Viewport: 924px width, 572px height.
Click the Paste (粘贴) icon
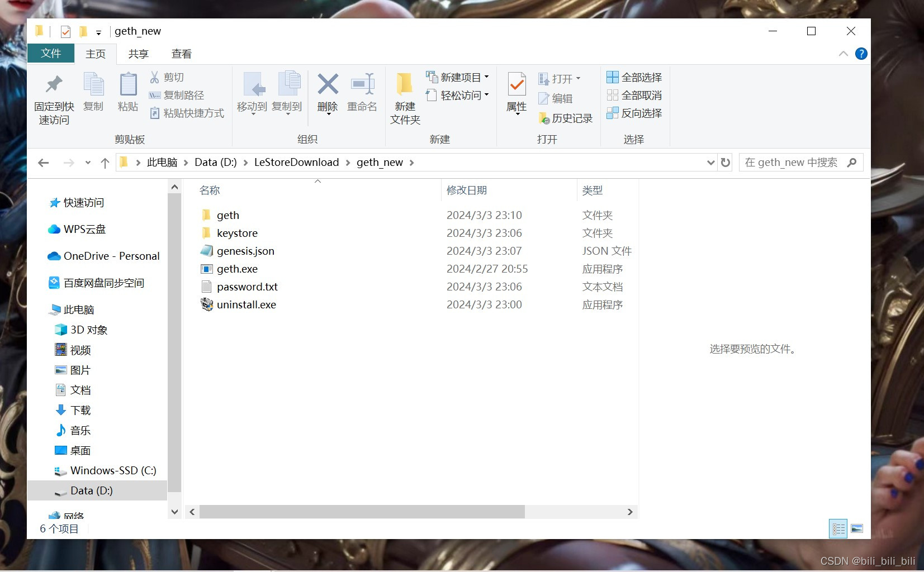click(127, 92)
